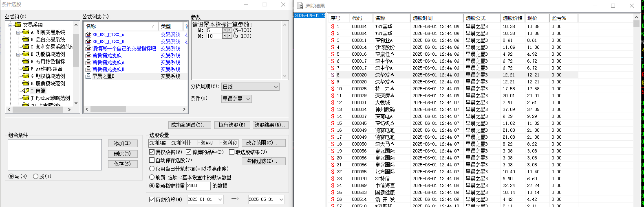Click the H.股票模块范例 folder icon
Image resolution: width=644 pixels, height=207 pixels.
click(x=26, y=83)
